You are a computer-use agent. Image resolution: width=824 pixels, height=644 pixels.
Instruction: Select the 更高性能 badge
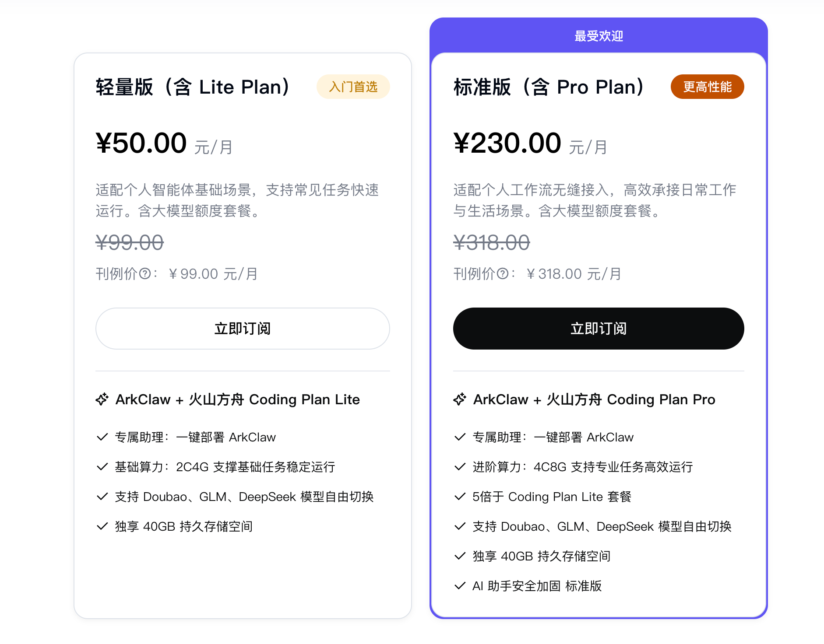point(707,87)
